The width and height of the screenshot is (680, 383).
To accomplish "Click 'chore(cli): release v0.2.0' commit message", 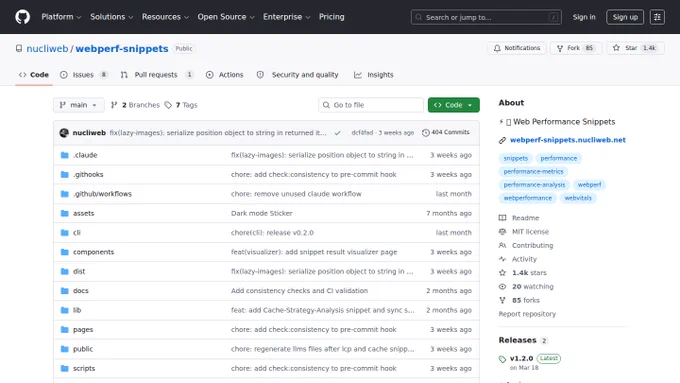I will (272, 232).
